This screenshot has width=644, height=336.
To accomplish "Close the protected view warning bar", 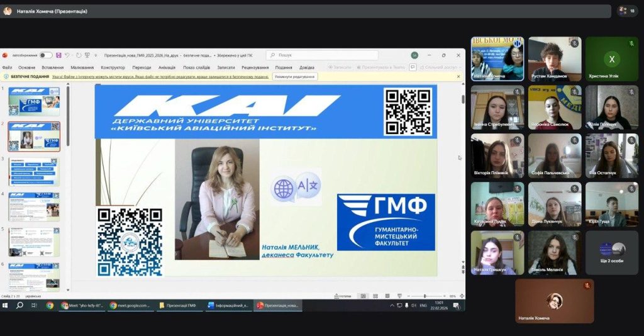I will (x=458, y=77).
